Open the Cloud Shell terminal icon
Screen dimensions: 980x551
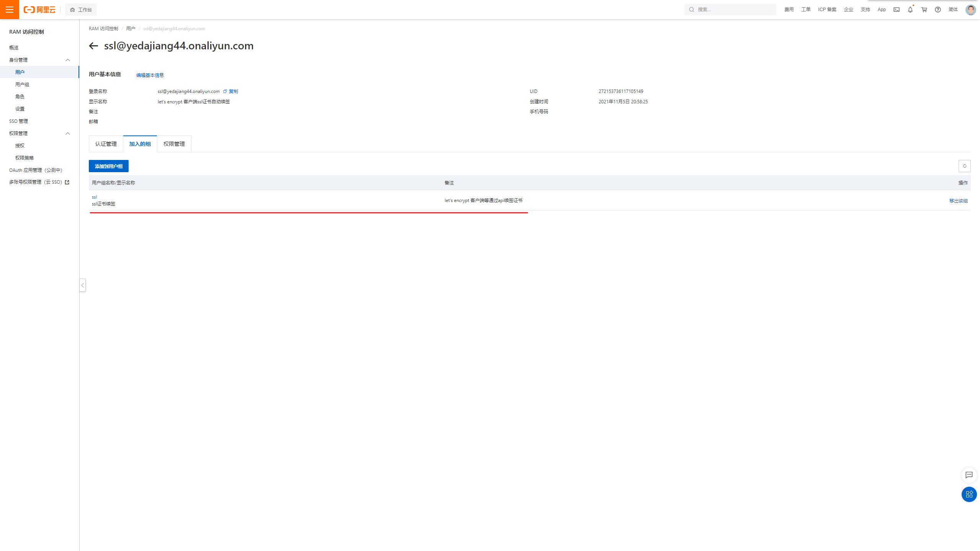click(897, 10)
